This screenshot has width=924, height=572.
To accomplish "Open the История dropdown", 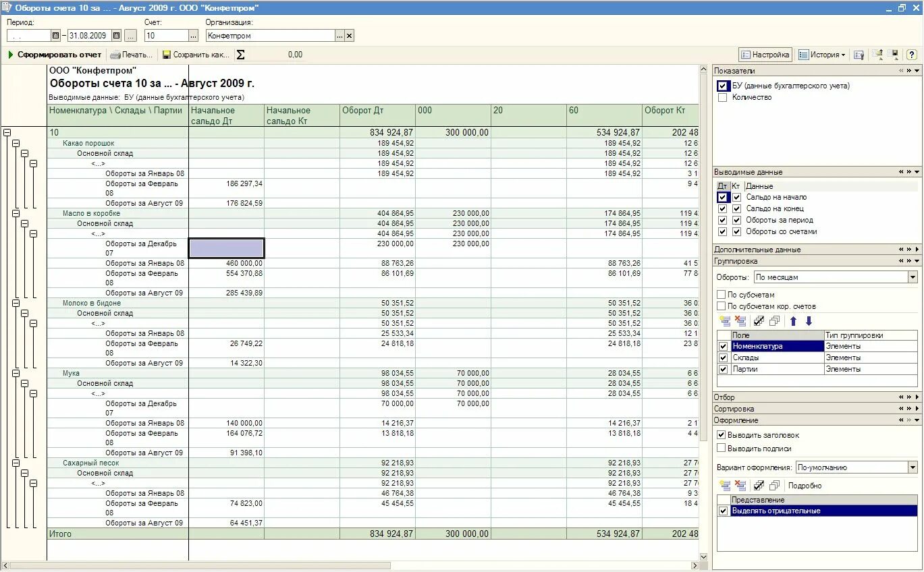I will [x=842, y=55].
